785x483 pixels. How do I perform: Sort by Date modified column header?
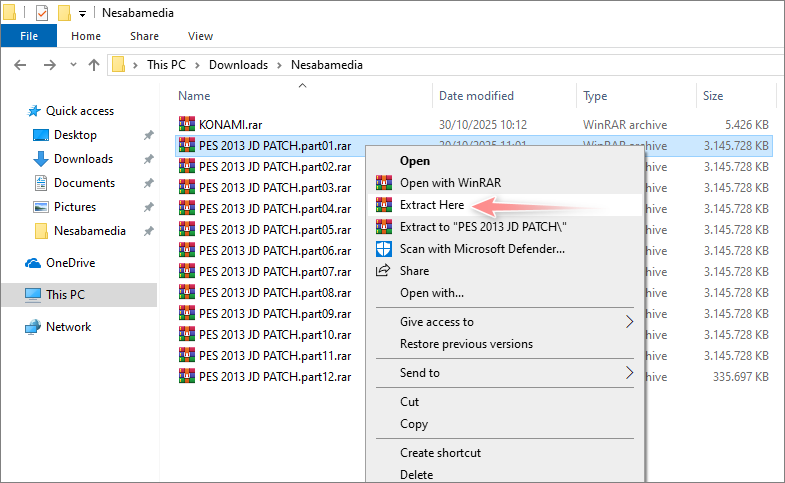(476, 96)
